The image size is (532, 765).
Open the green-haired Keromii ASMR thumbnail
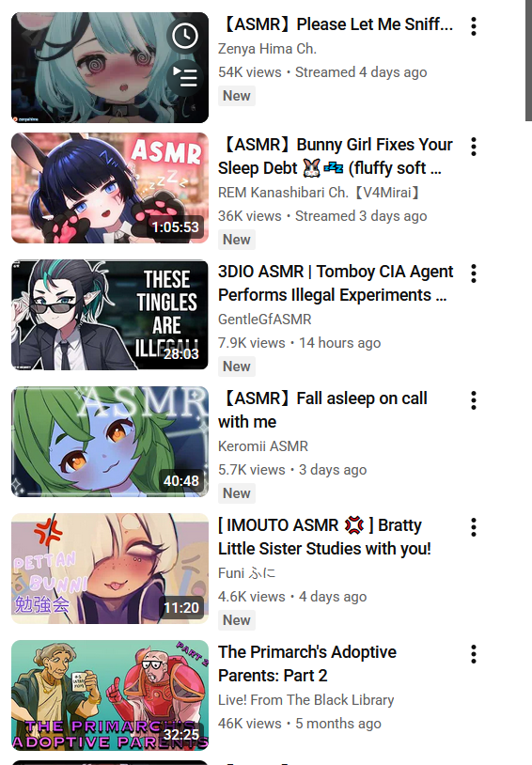tap(110, 442)
